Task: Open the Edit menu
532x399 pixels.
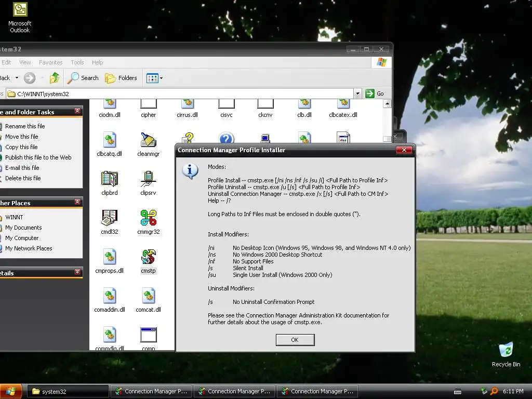Action: pos(6,62)
